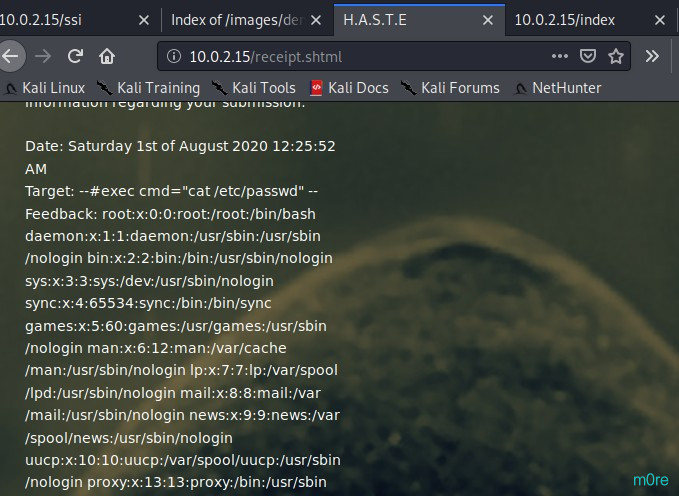Click the m0re link
Screen dimensions: 679x496
(x=650, y=480)
